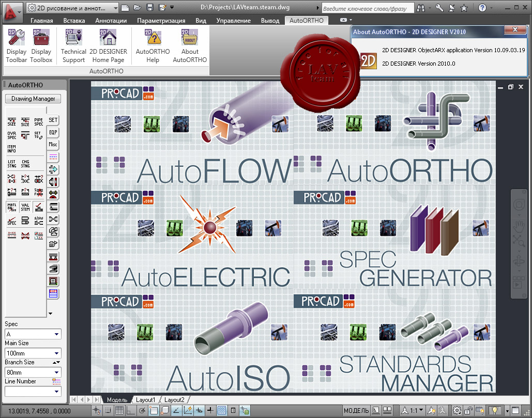Toggle Polar tracking in status bar
532x418 pixels.
point(142,411)
